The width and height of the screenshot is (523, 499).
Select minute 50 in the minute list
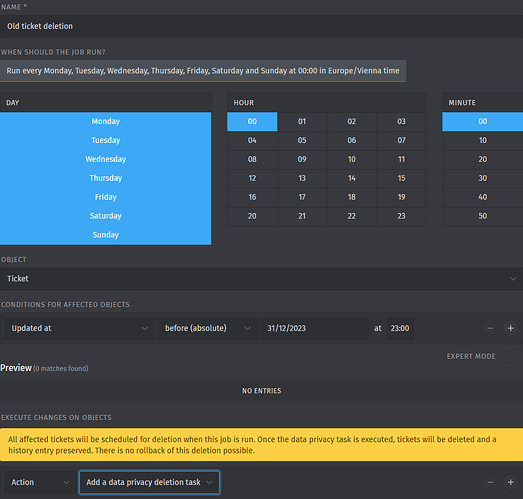(483, 216)
